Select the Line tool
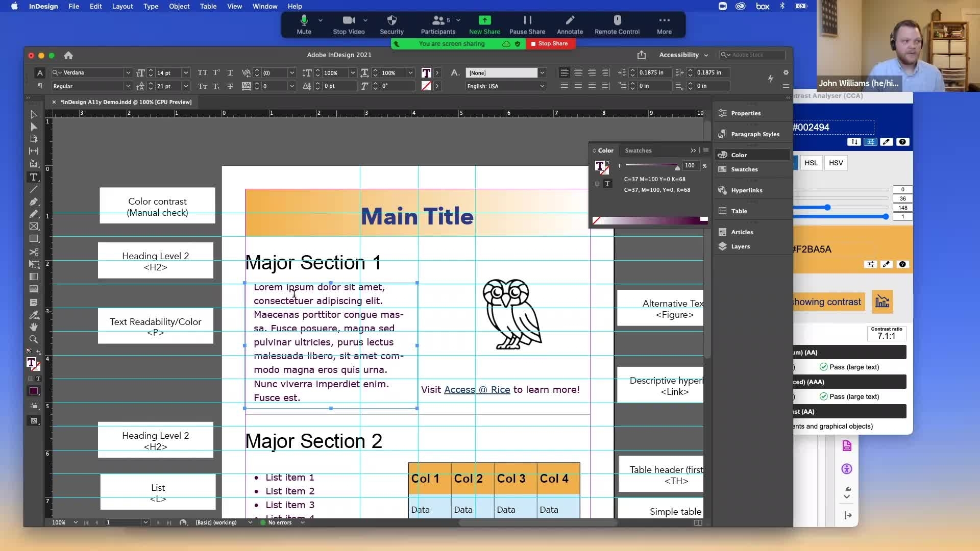Image resolution: width=980 pixels, height=551 pixels. 34,189
